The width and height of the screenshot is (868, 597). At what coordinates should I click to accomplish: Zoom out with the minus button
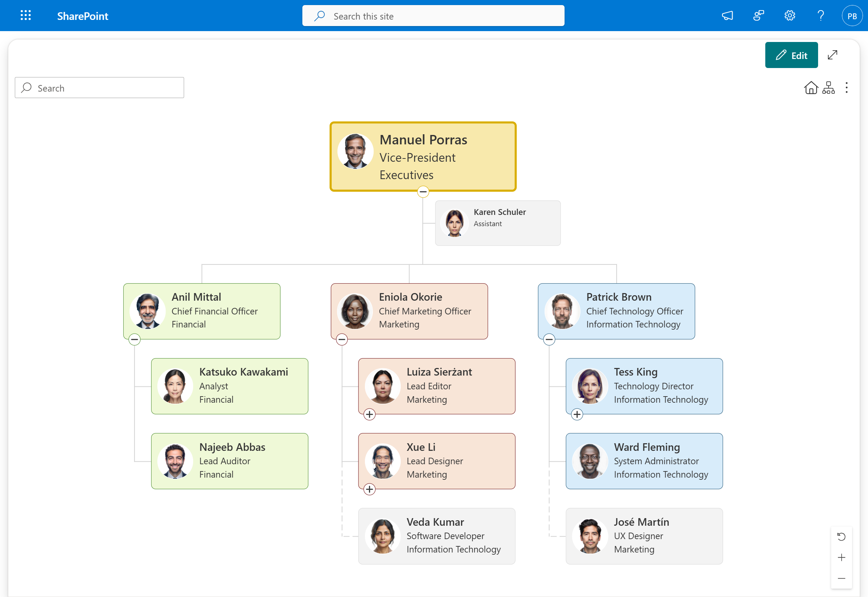(x=842, y=579)
